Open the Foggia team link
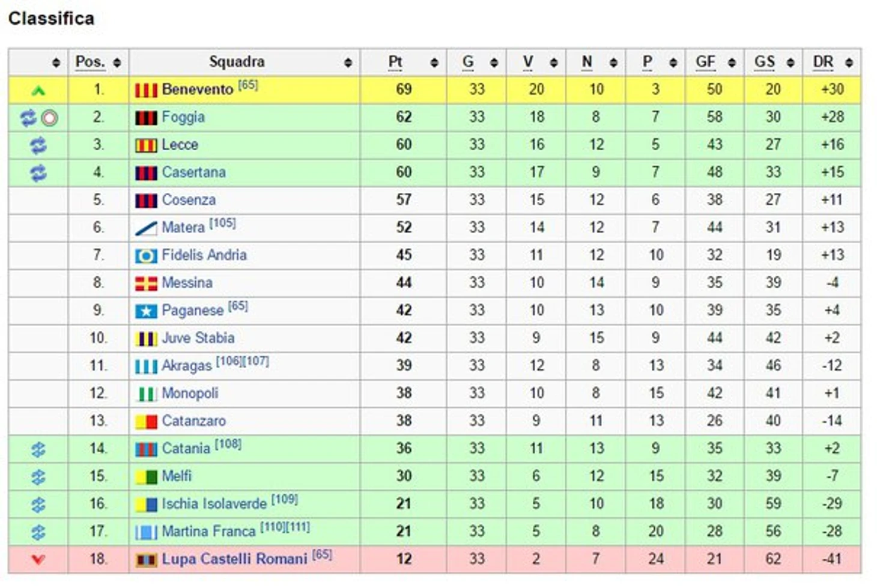877x588 pixels. [x=183, y=117]
